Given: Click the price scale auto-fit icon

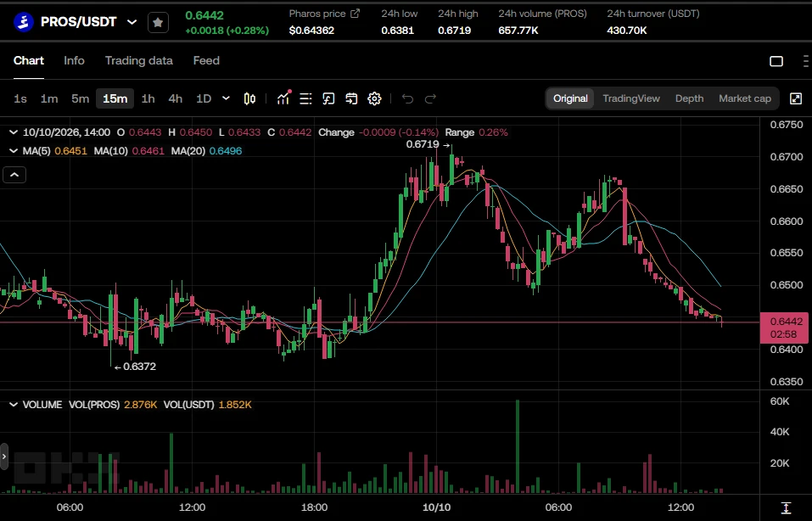Looking at the screenshot, I should click(786, 507).
